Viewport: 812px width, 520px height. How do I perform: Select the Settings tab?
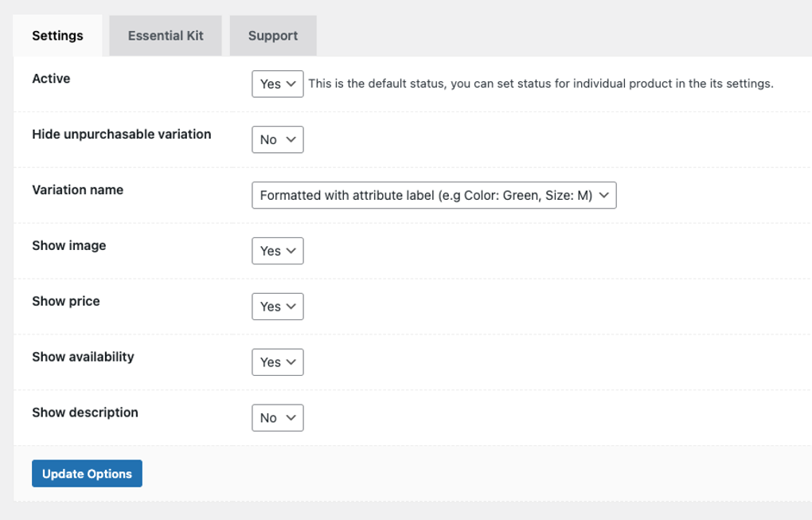57,35
